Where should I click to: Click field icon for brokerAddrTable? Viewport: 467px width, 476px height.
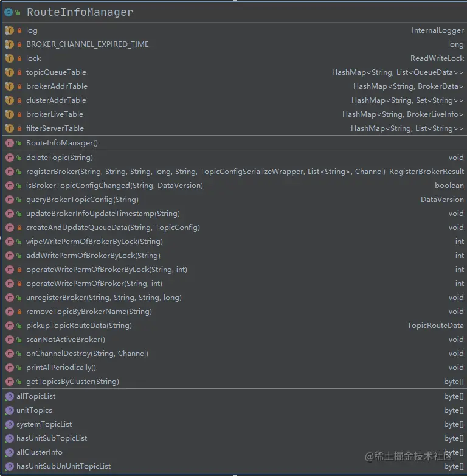tap(9, 86)
